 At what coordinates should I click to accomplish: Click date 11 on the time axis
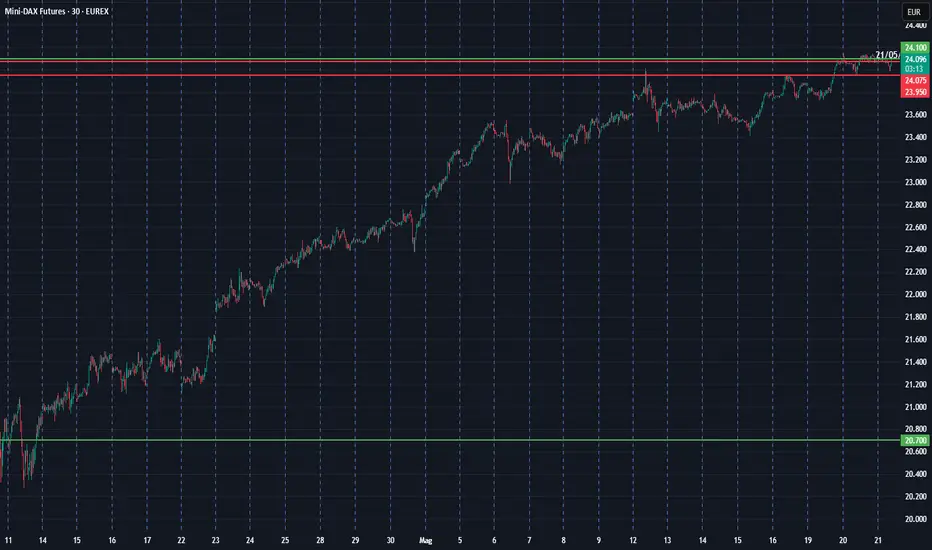[x=8, y=539]
